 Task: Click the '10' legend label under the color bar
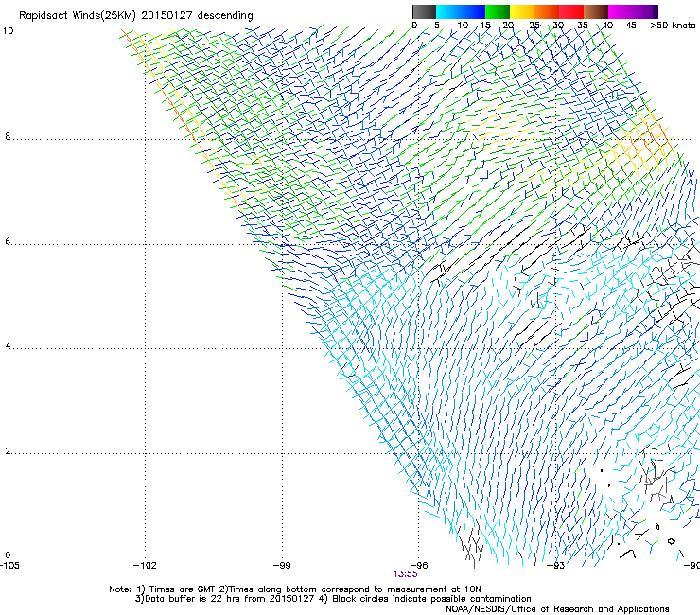[x=463, y=26]
